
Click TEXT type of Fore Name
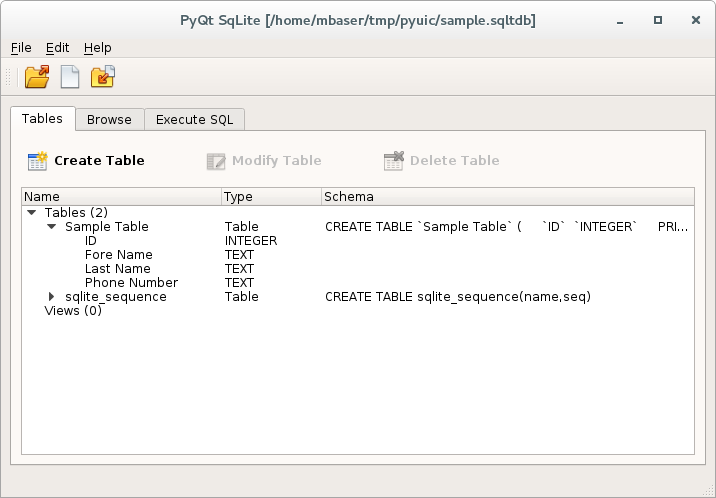click(239, 255)
